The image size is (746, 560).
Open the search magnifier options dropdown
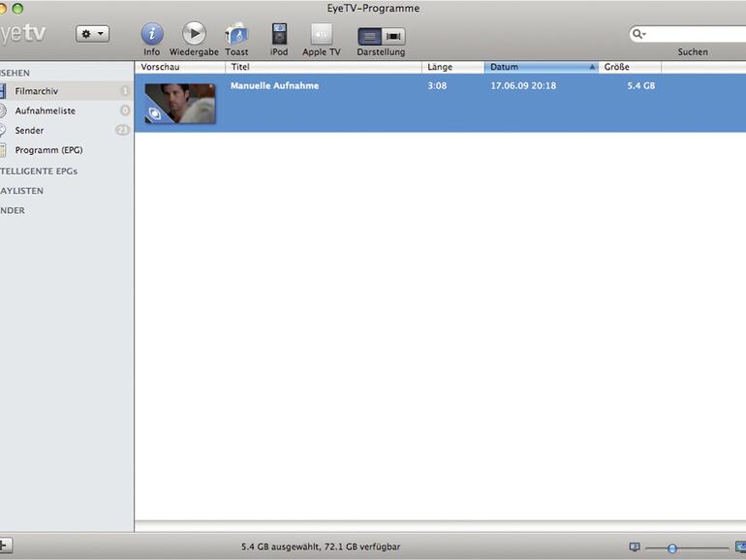[x=638, y=34]
